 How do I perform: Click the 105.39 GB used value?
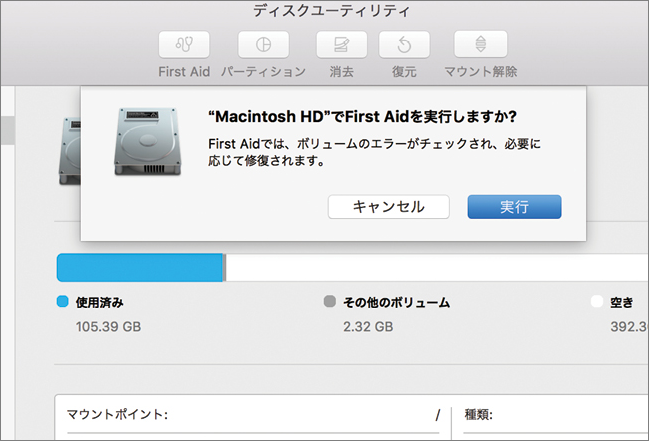point(108,327)
